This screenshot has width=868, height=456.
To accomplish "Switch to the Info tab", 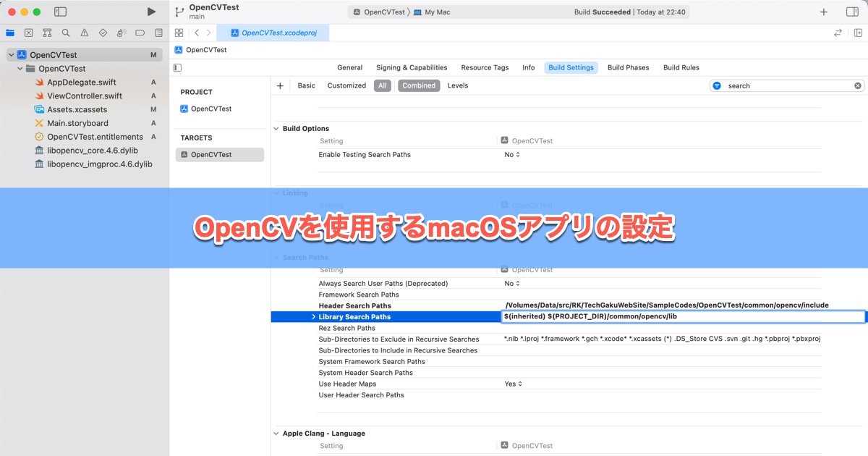I will [x=529, y=67].
